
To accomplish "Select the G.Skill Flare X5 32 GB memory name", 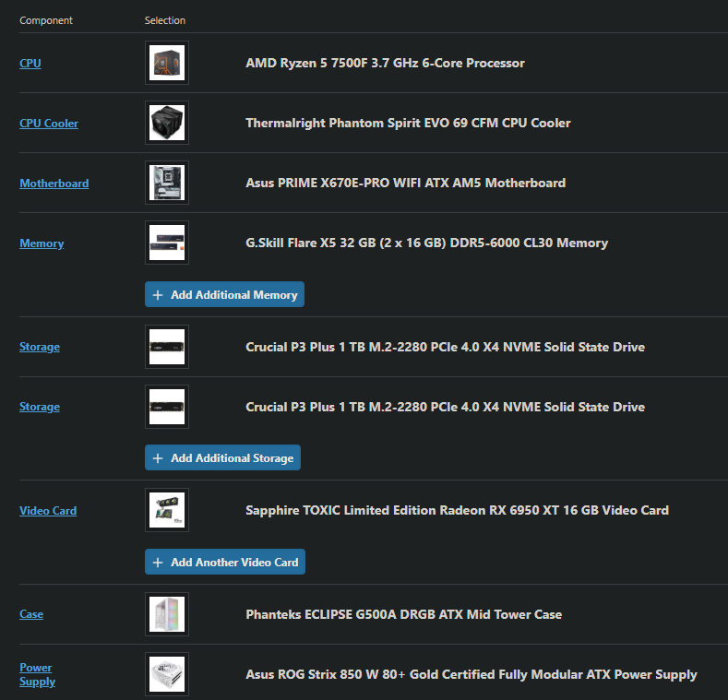I will pyautogui.click(x=426, y=243).
